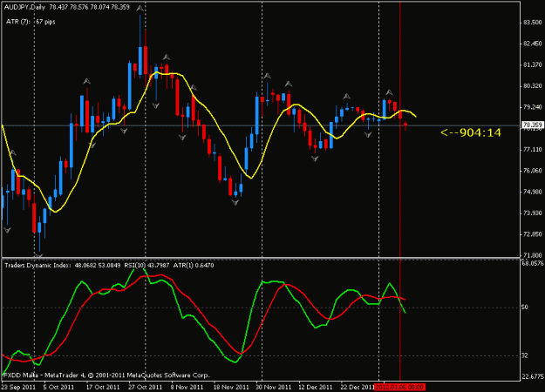Click the last red candle near 78.359
Viewport: 545px width, 392px height.
coord(405,125)
